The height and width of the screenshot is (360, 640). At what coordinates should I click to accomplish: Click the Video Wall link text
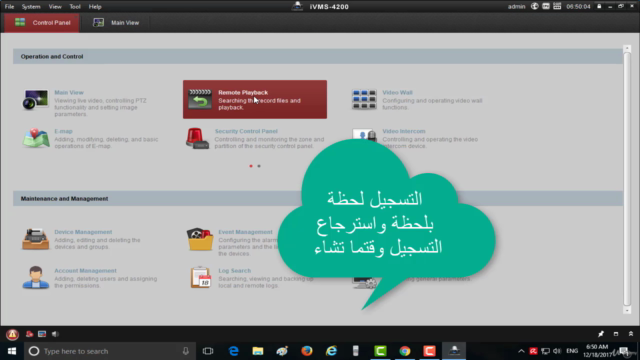pos(397,93)
